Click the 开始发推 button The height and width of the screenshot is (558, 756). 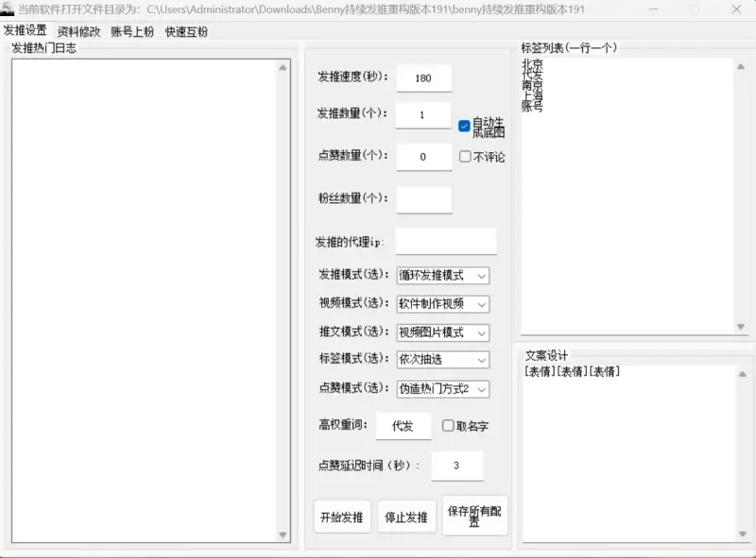click(x=341, y=516)
